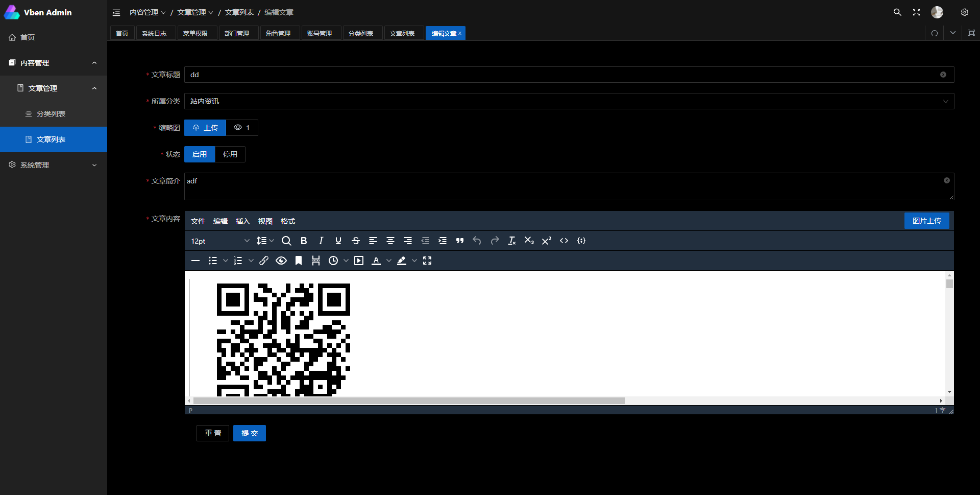Image resolution: width=980 pixels, height=495 pixels.
Task: Align text left
Action: coord(373,241)
